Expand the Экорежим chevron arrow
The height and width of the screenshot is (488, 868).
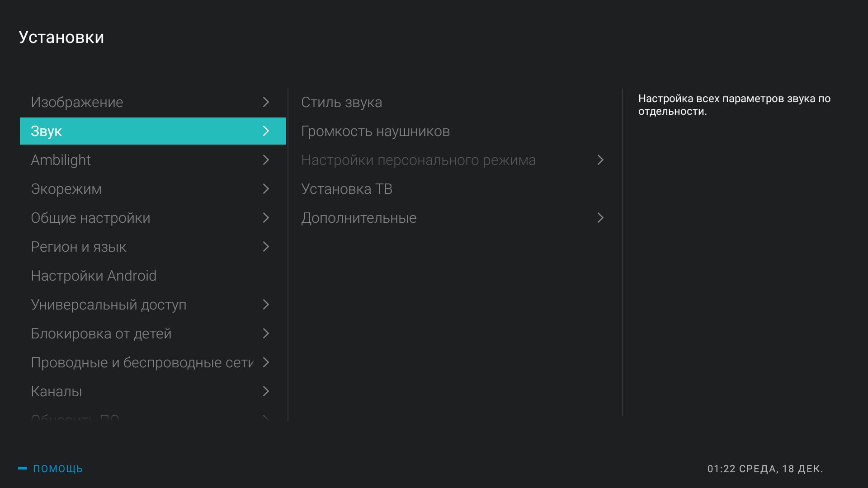266,189
